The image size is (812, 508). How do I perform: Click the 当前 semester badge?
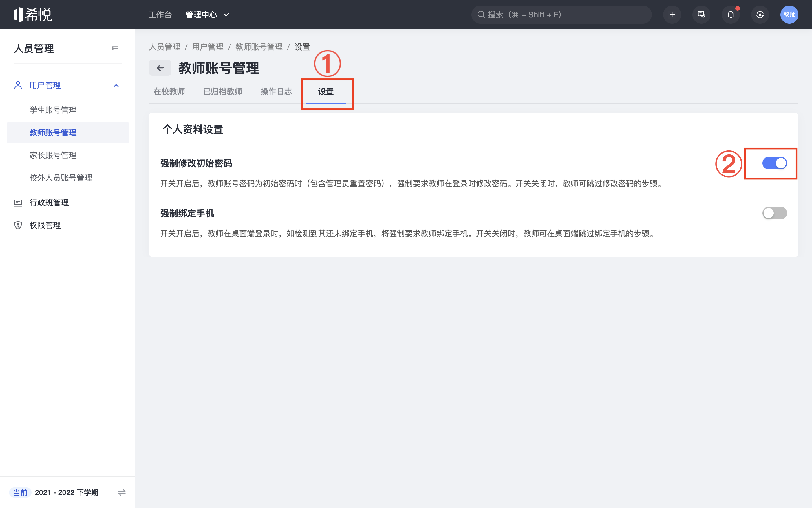pos(20,492)
